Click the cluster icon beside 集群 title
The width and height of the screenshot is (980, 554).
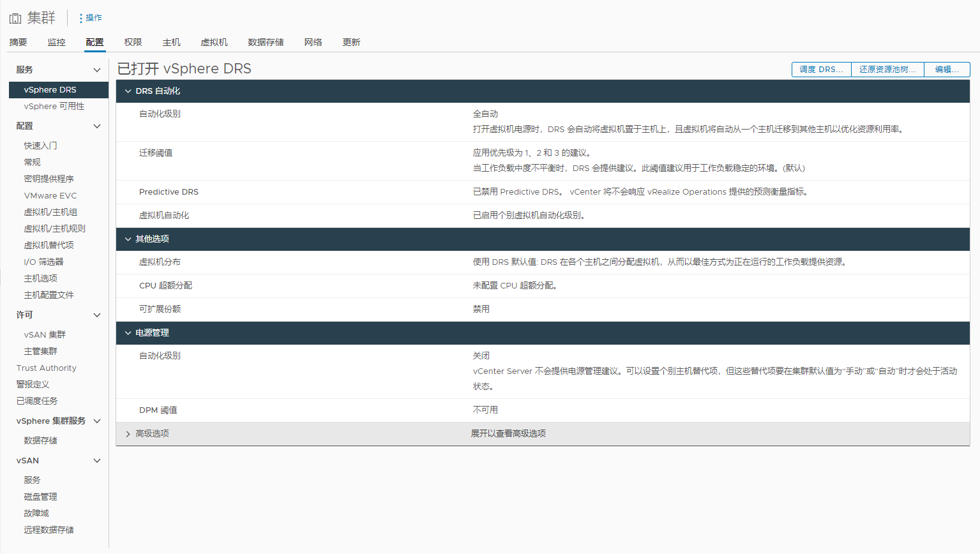pos(15,19)
